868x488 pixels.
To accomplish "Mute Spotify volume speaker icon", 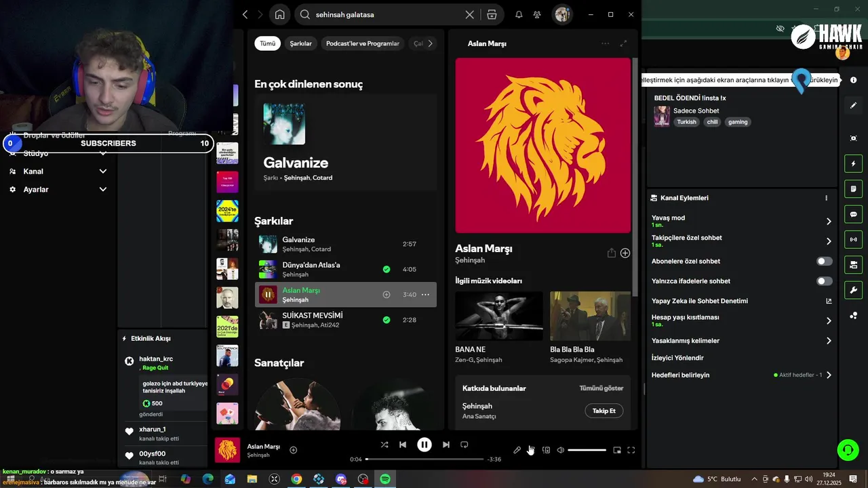I will tap(560, 450).
